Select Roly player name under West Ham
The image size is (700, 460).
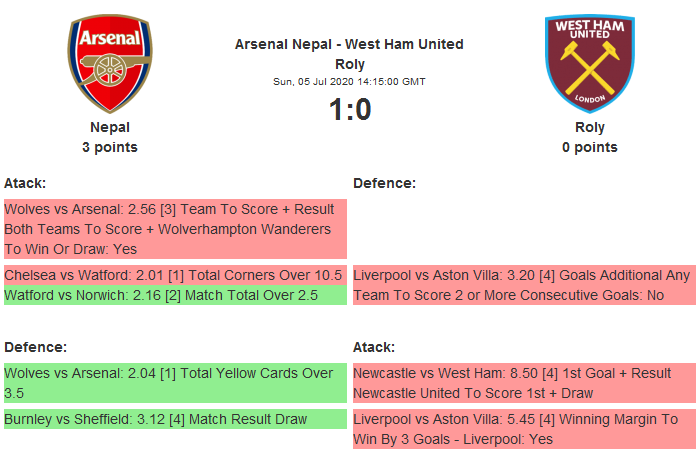(x=589, y=127)
